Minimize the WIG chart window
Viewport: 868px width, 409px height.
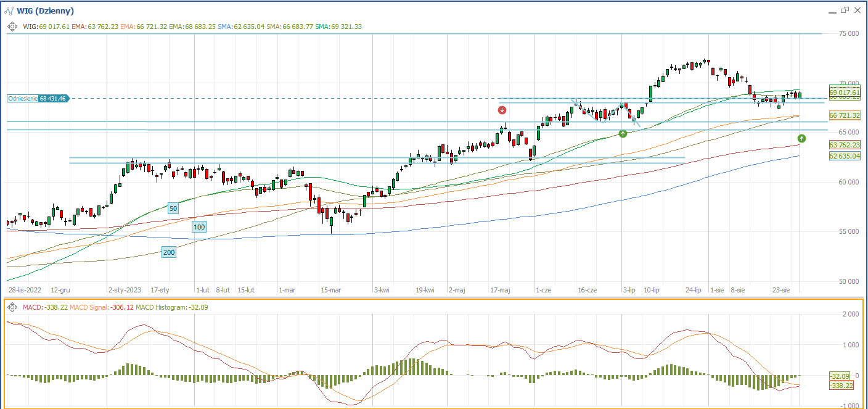click(830, 10)
